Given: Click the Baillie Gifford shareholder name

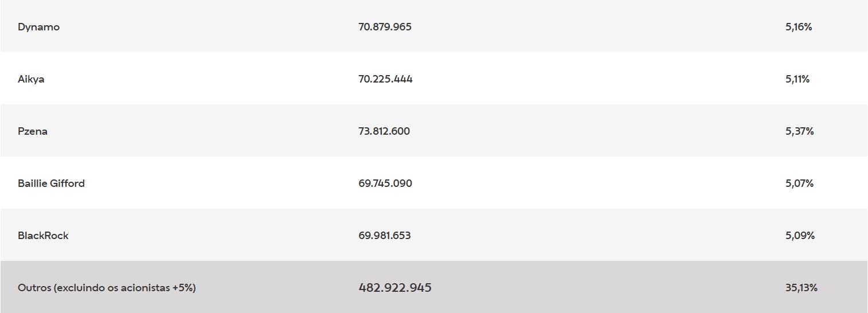Looking at the screenshot, I should 51,183.
